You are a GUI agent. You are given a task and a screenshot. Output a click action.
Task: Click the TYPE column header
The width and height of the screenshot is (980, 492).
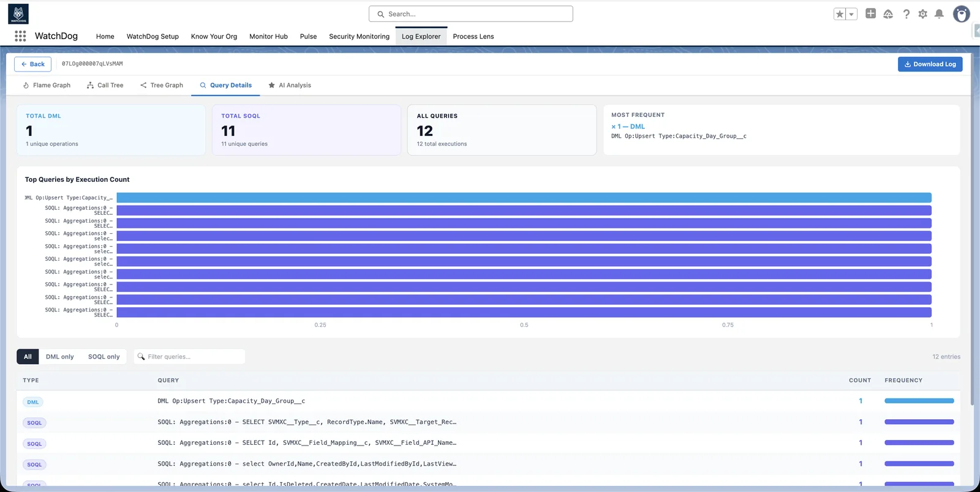click(31, 381)
